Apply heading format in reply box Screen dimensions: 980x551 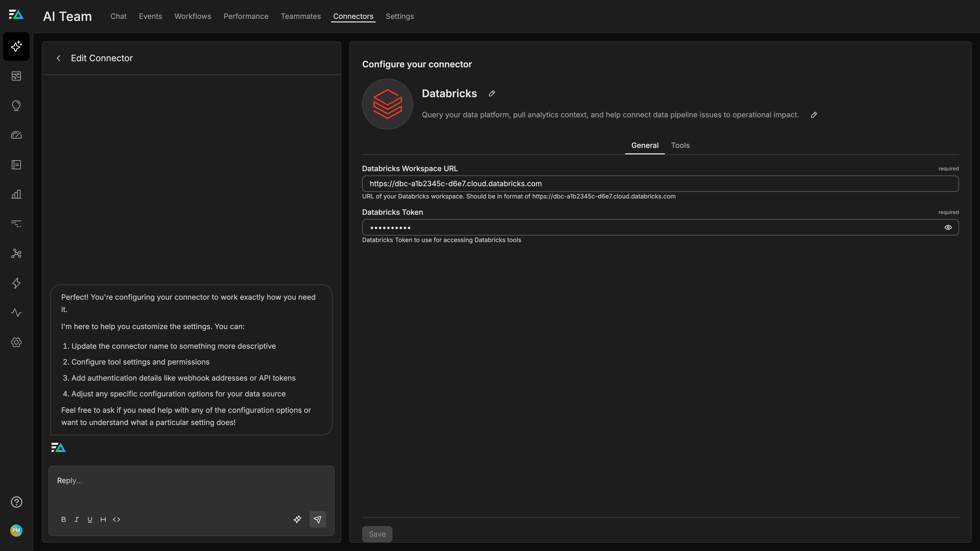click(103, 519)
